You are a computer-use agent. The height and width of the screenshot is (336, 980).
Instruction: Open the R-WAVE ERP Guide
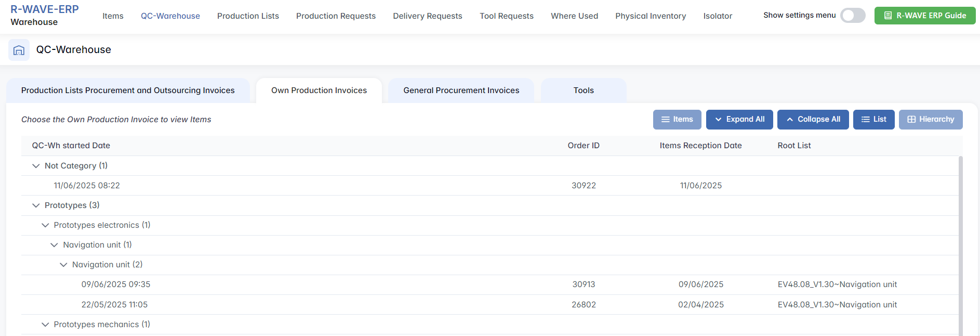[924, 16]
